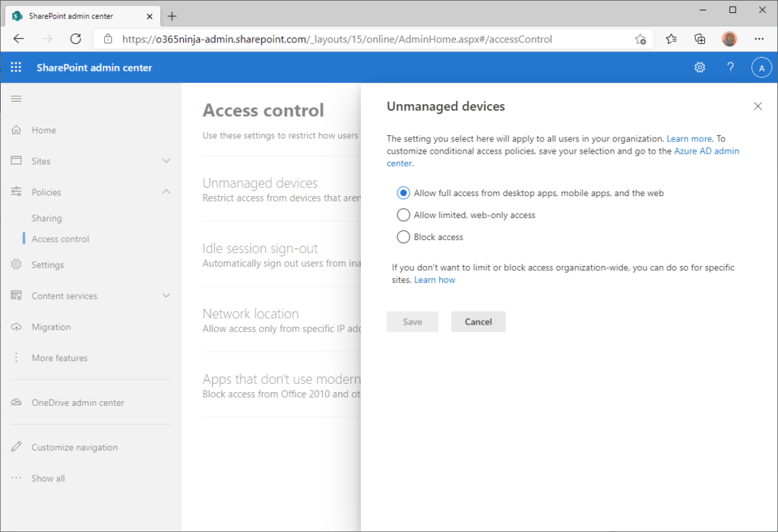The height and width of the screenshot is (532, 778).
Task: Click the More features dots icon
Action: (16, 357)
